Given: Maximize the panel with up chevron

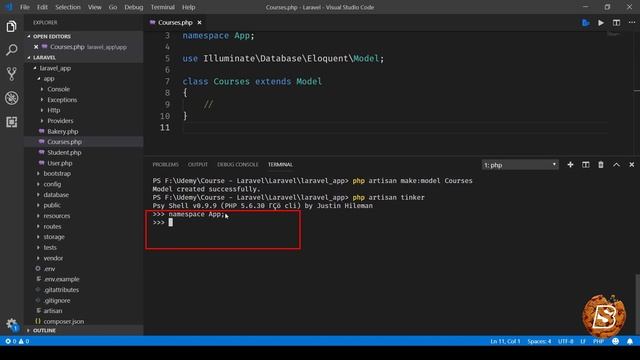Looking at the screenshot, I should click(616, 164).
